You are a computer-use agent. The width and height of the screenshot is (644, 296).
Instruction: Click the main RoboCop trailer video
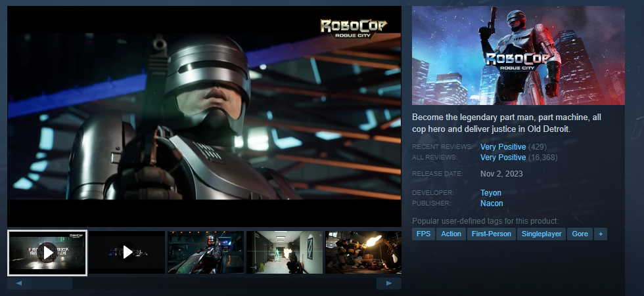pos(204,116)
